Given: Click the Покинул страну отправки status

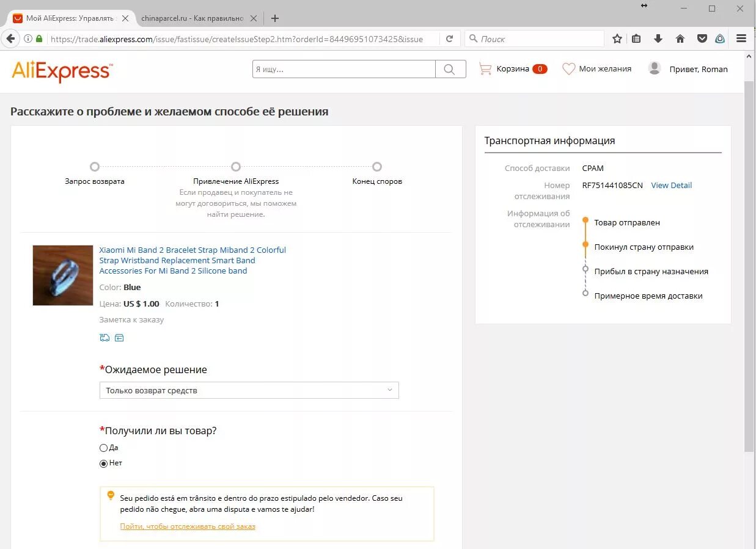Looking at the screenshot, I should [644, 247].
